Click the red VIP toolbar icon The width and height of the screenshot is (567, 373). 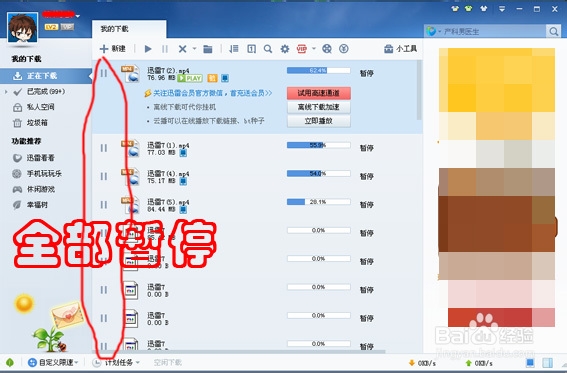pos(302,49)
